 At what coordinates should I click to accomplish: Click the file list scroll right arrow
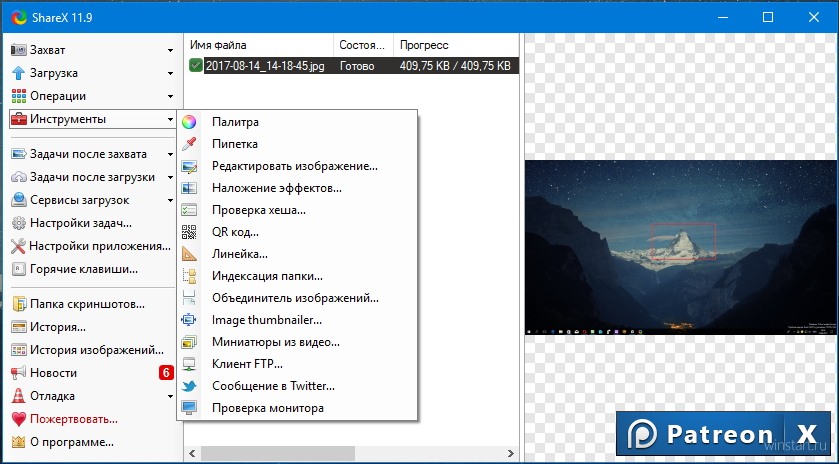[510, 453]
